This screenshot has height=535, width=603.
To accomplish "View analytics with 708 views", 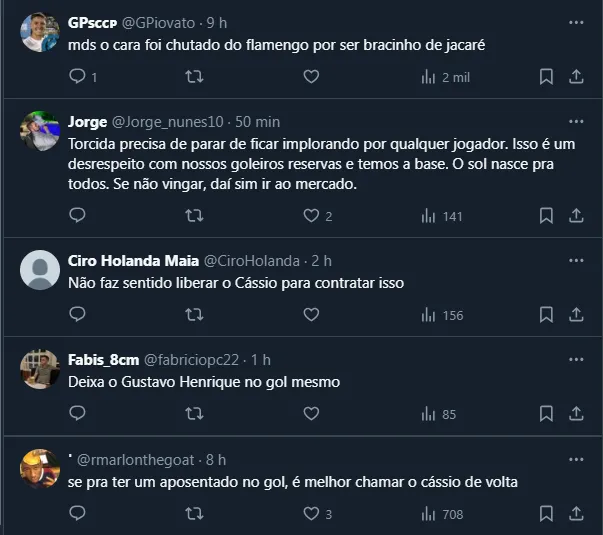I will click(x=442, y=514).
